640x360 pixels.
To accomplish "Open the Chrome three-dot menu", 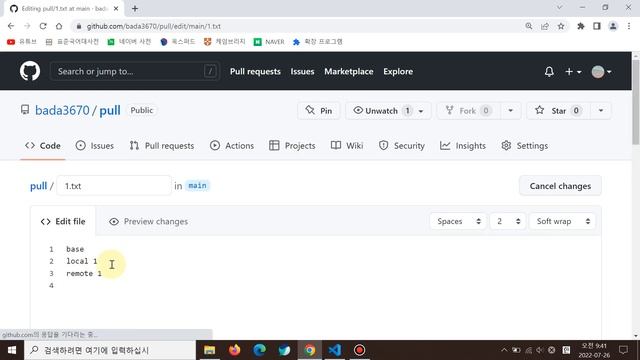I will (629, 26).
